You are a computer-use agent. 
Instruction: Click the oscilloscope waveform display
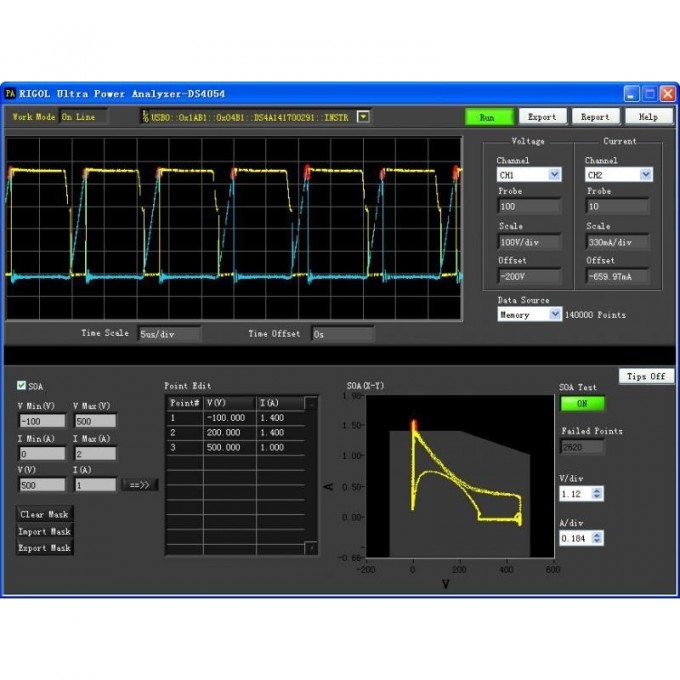234,229
